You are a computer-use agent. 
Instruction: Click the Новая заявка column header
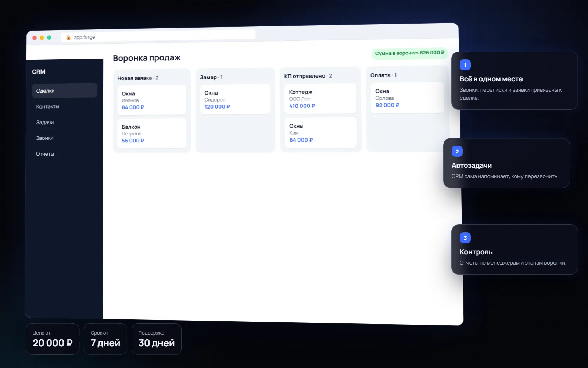pyautogui.click(x=138, y=78)
